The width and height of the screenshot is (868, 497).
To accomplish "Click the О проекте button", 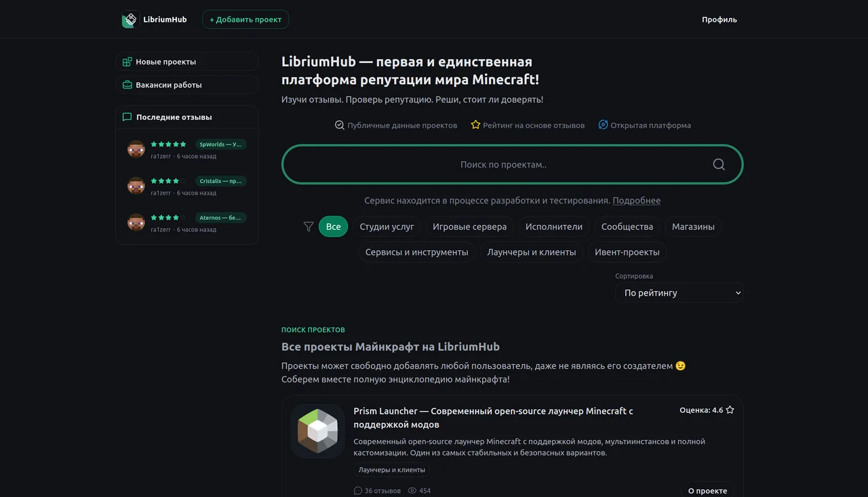I will [x=707, y=490].
